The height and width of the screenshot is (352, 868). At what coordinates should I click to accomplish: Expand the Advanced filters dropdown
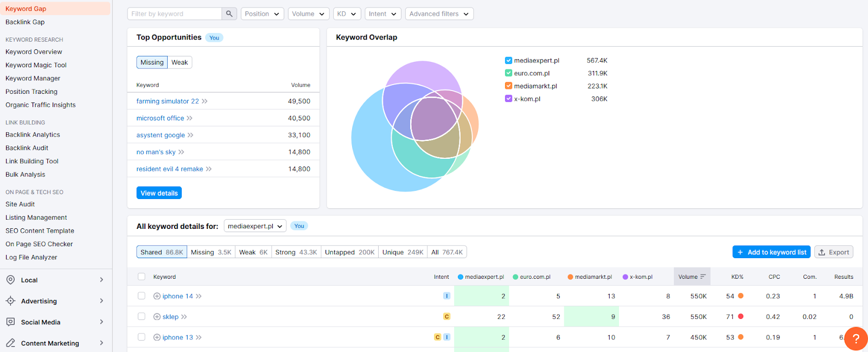coord(439,14)
